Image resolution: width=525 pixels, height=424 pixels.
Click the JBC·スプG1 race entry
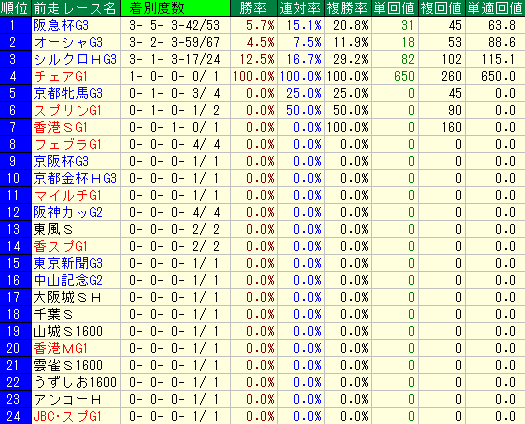point(67,416)
